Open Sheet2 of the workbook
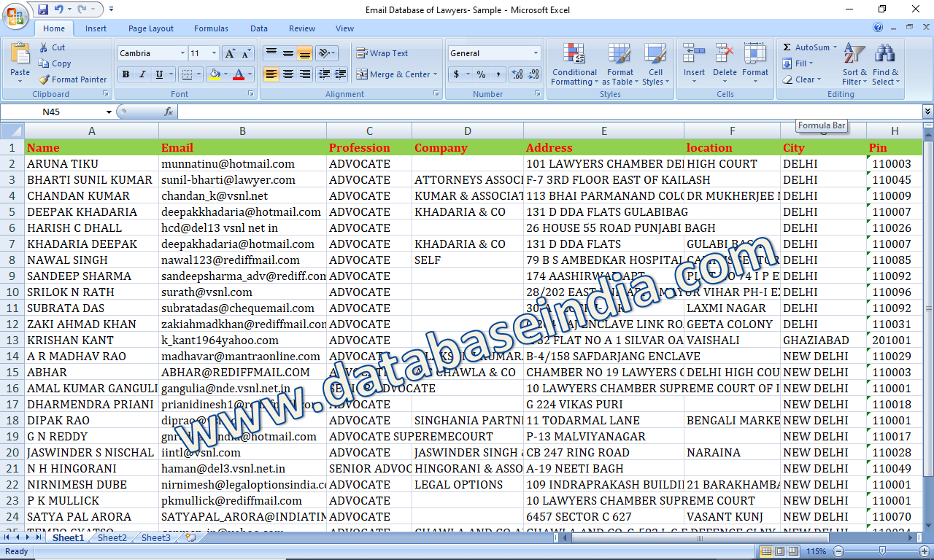 click(112, 537)
